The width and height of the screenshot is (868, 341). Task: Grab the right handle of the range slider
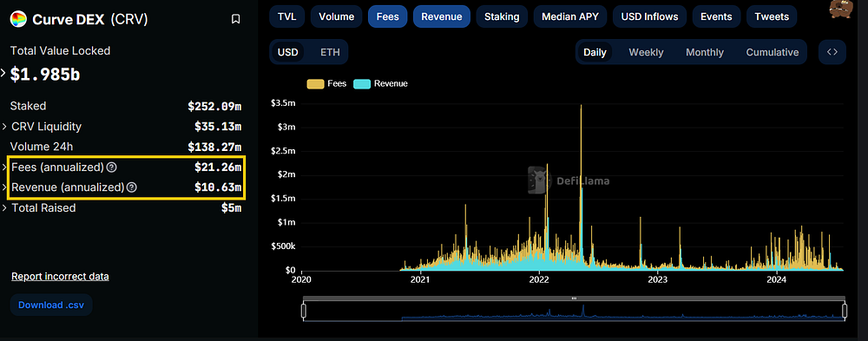845,311
